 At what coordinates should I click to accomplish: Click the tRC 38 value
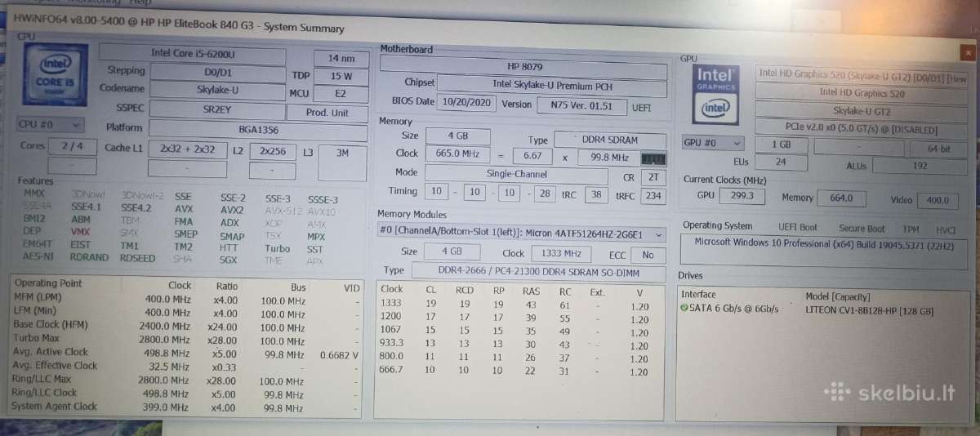[596, 194]
